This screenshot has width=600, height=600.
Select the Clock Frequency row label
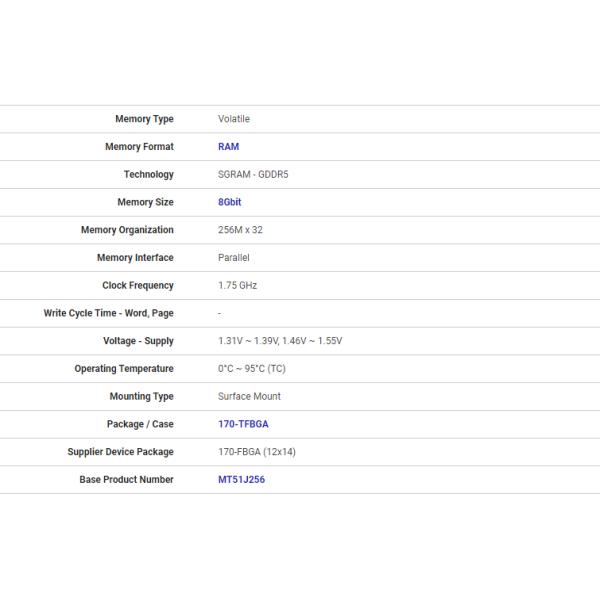(138, 286)
